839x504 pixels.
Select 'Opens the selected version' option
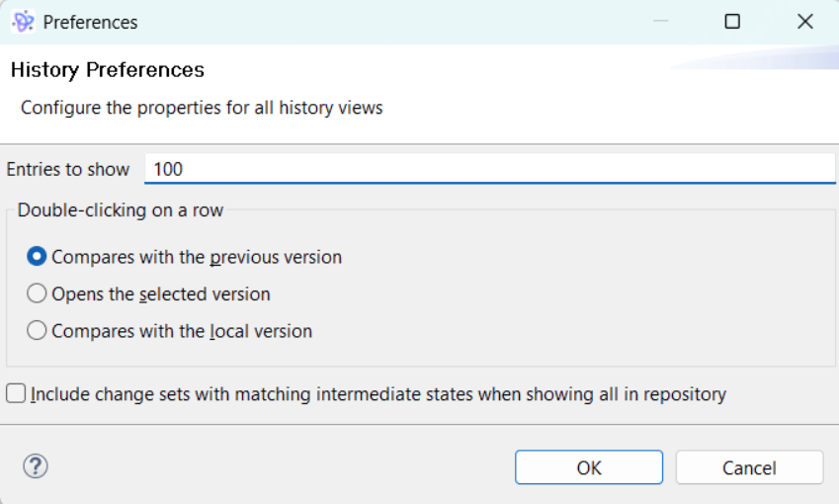pyautogui.click(x=37, y=294)
